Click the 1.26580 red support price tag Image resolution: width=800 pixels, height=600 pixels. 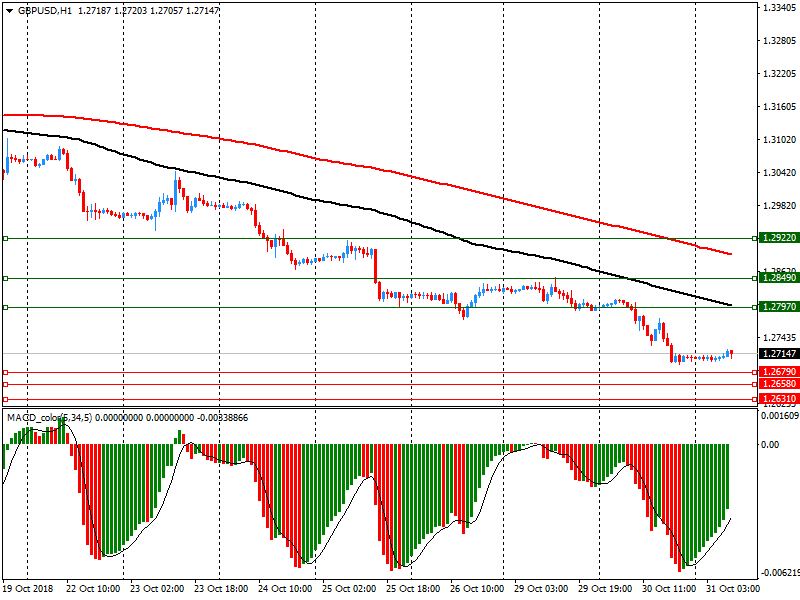pos(778,384)
